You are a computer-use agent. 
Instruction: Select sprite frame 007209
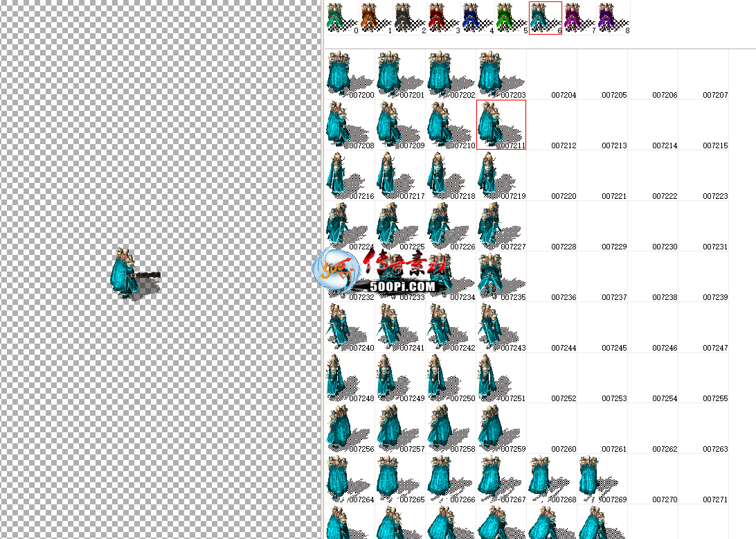[x=400, y=125]
